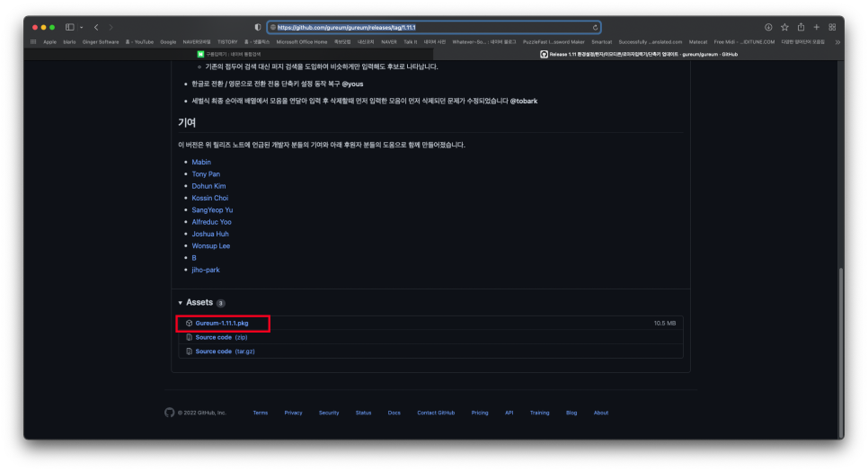
Task: Collapse the Assets section triangle
Action: point(180,303)
